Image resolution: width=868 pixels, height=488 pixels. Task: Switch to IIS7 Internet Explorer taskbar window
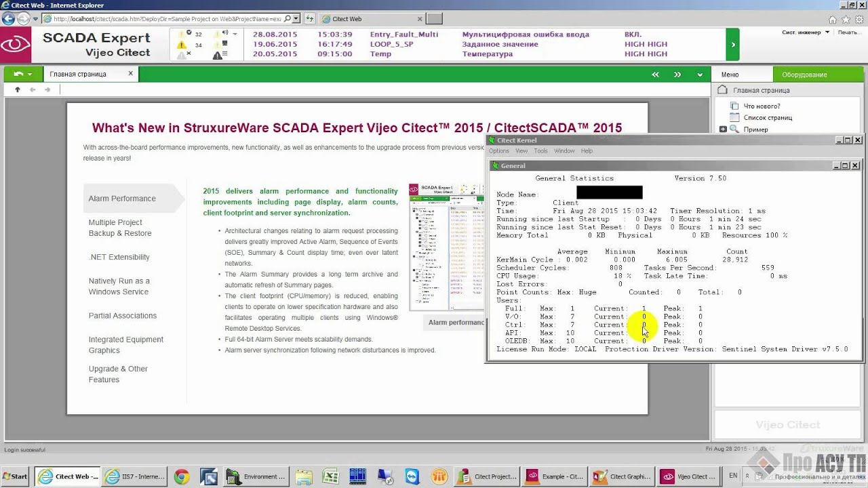pyautogui.click(x=136, y=476)
